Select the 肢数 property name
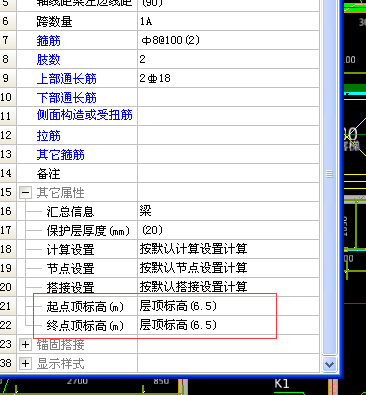The width and height of the screenshot is (366, 395). [x=49, y=60]
